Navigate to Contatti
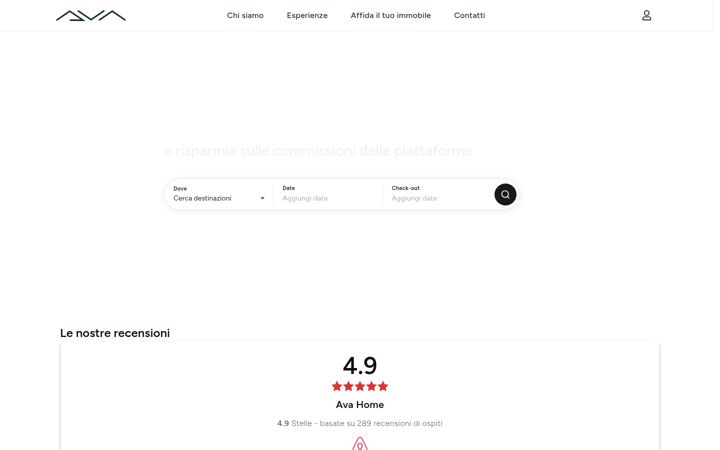The width and height of the screenshot is (720, 450). coord(469,16)
